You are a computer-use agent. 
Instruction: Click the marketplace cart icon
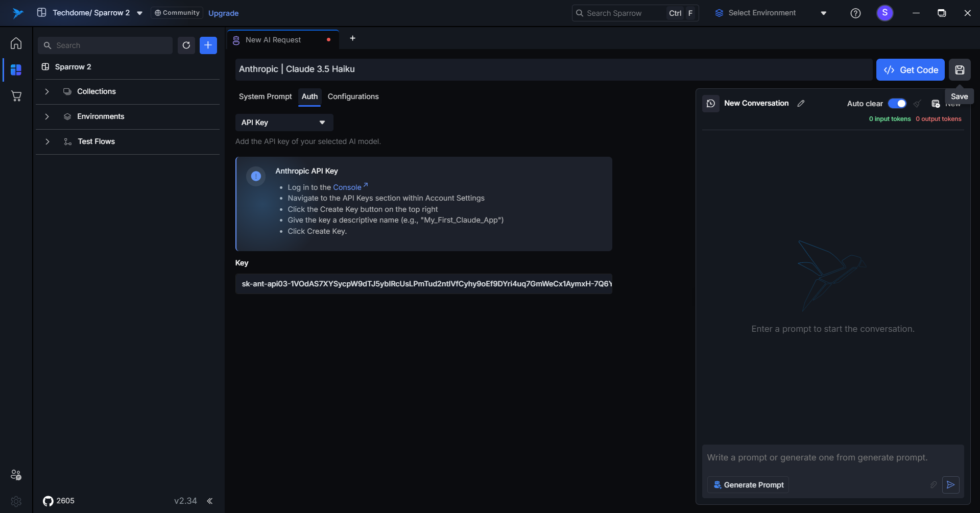coord(16,96)
